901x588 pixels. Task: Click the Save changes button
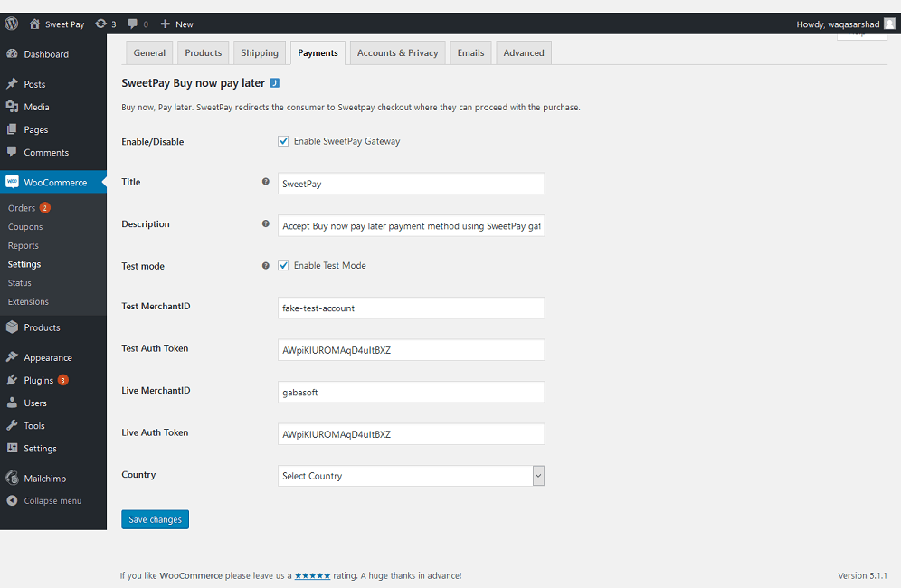pos(156,519)
